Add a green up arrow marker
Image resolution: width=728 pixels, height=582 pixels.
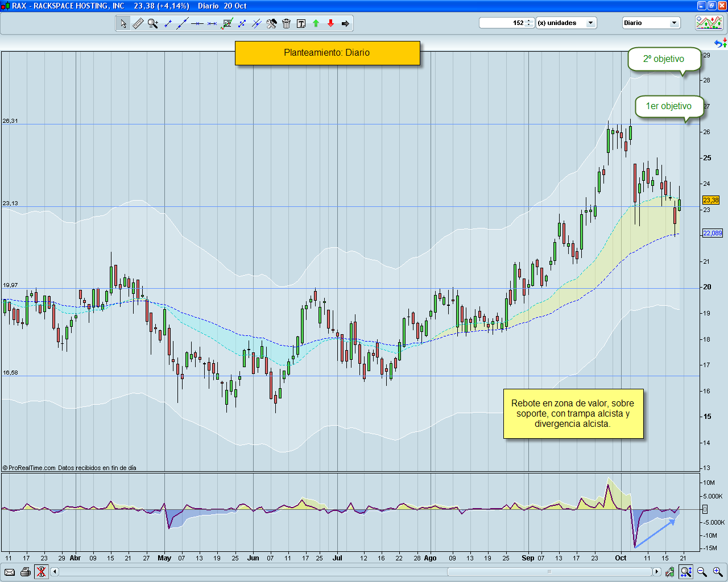(x=316, y=23)
